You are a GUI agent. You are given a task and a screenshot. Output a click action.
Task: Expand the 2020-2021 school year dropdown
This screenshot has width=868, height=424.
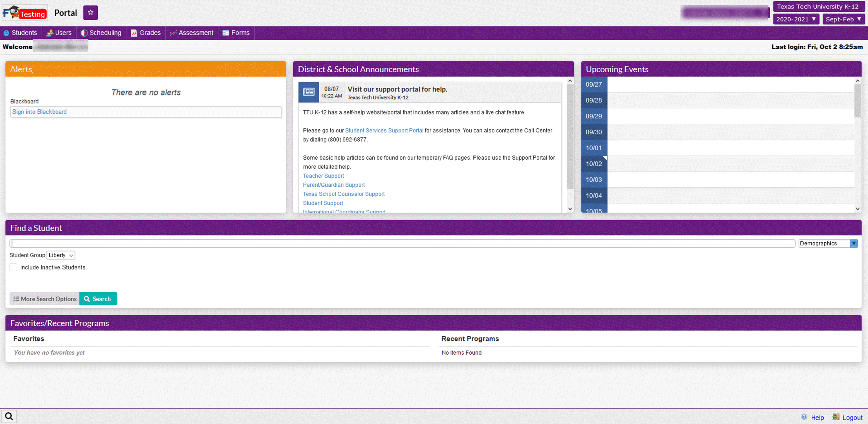pyautogui.click(x=796, y=19)
